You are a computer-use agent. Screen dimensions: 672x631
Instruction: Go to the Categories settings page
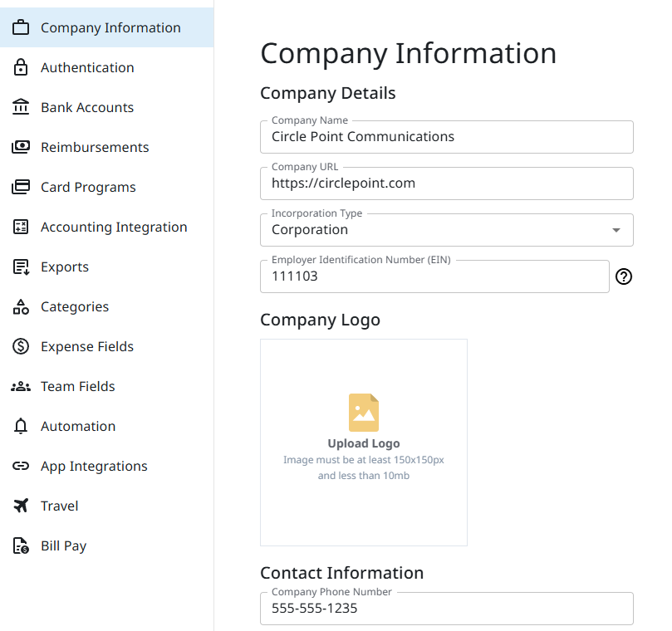[75, 306]
